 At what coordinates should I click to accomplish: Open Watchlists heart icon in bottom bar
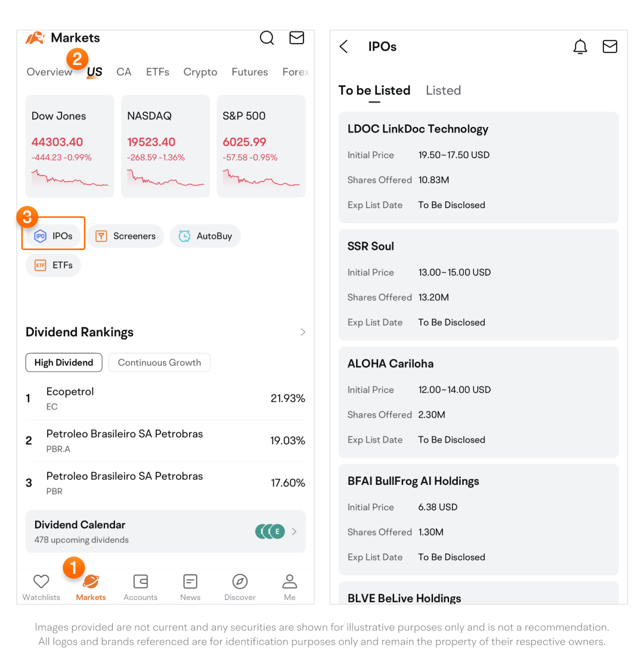41,581
